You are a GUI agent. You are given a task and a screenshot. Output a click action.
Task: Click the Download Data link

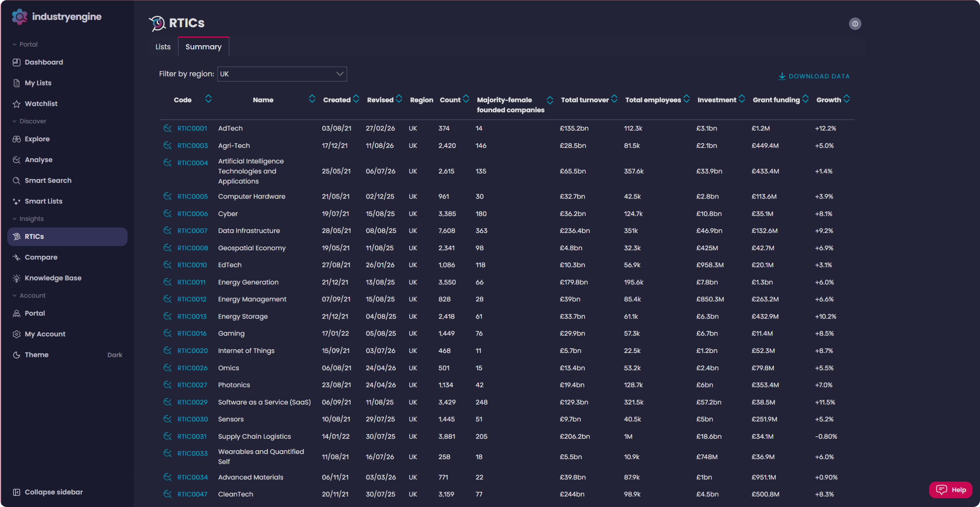tap(814, 76)
